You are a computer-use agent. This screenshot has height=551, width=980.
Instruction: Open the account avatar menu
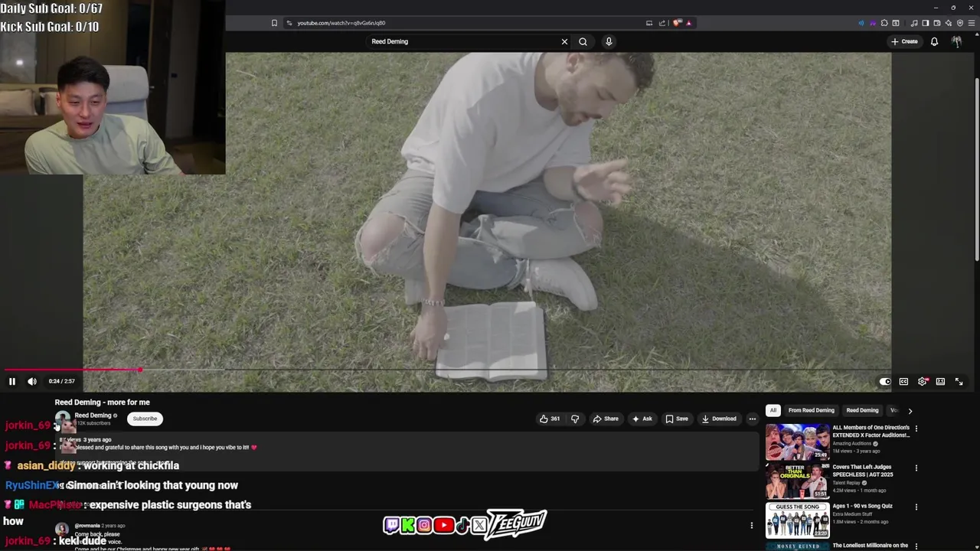click(956, 41)
